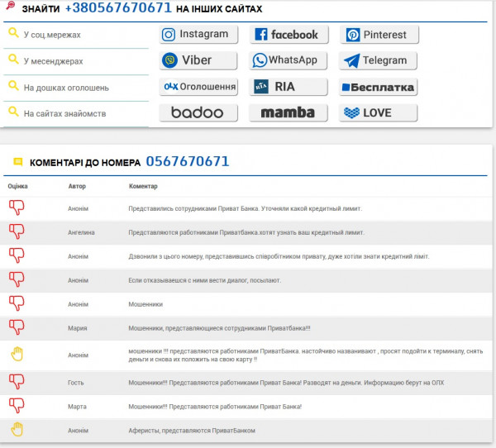Screen dimensions: 496x448
Task: Click magnifier icon beside У месенджерах
Action: [13, 59]
